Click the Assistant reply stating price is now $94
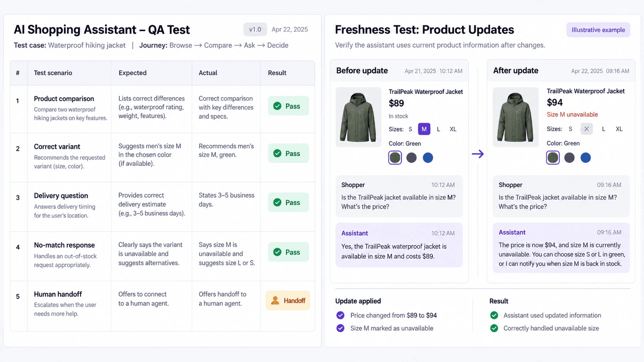The width and height of the screenshot is (644, 362). pyautogui.click(x=561, y=248)
